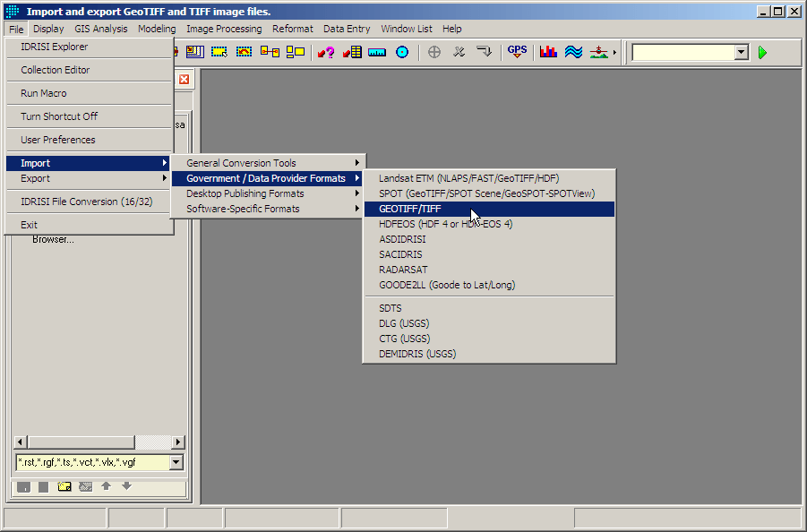807x532 pixels.
Task: Expand the toolbar overflow small black arrow
Action: [x=614, y=53]
